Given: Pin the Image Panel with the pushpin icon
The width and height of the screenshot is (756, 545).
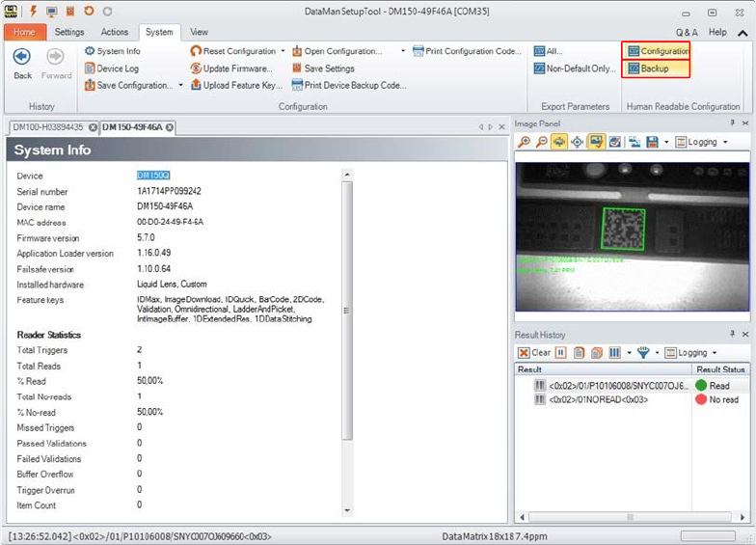Looking at the screenshot, I should 732,123.
